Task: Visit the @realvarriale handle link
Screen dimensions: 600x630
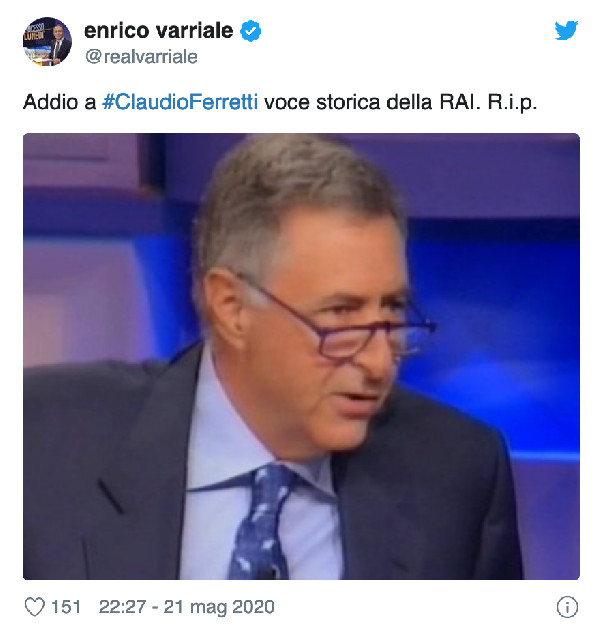Action: [x=141, y=57]
